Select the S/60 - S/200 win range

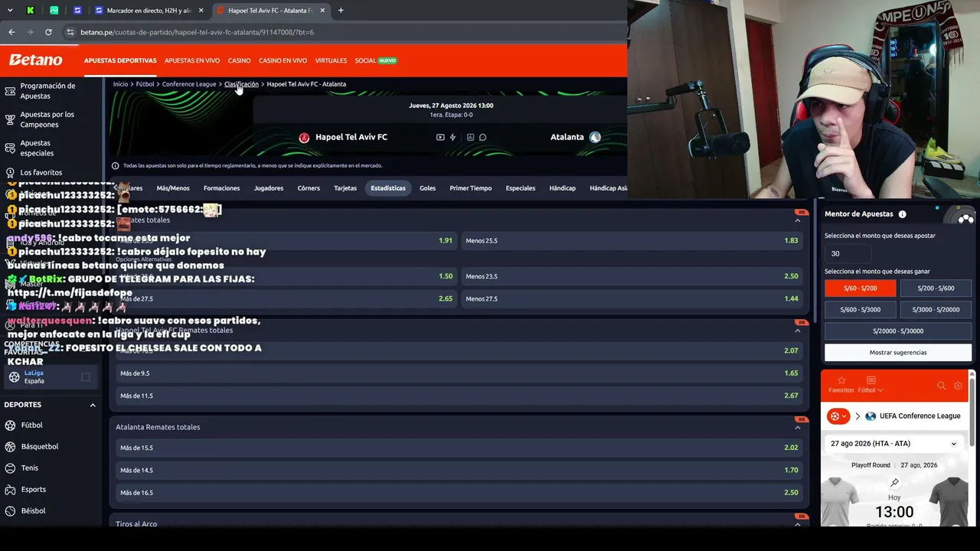[x=860, y=288]
